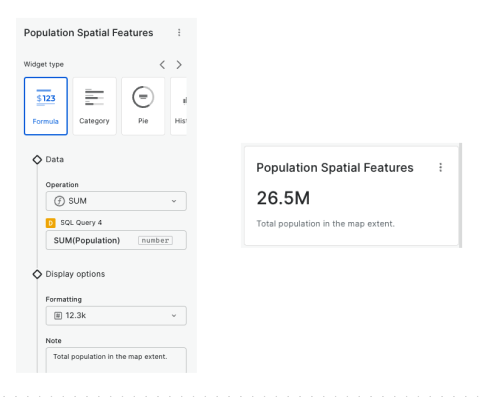Open the SUM Operation dropdown
The width and height of the screenshot is (480, 397).
116,201
